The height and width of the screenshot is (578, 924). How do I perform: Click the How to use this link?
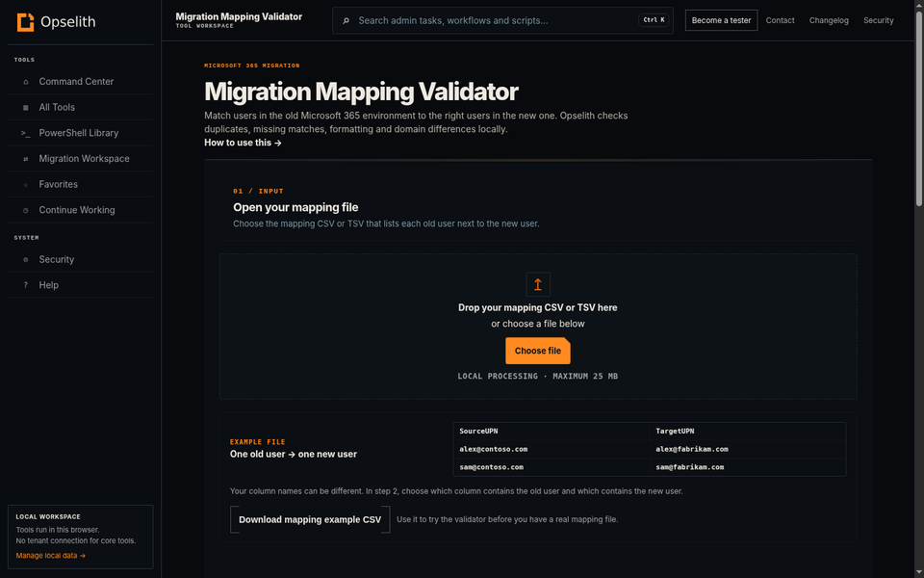243,143
